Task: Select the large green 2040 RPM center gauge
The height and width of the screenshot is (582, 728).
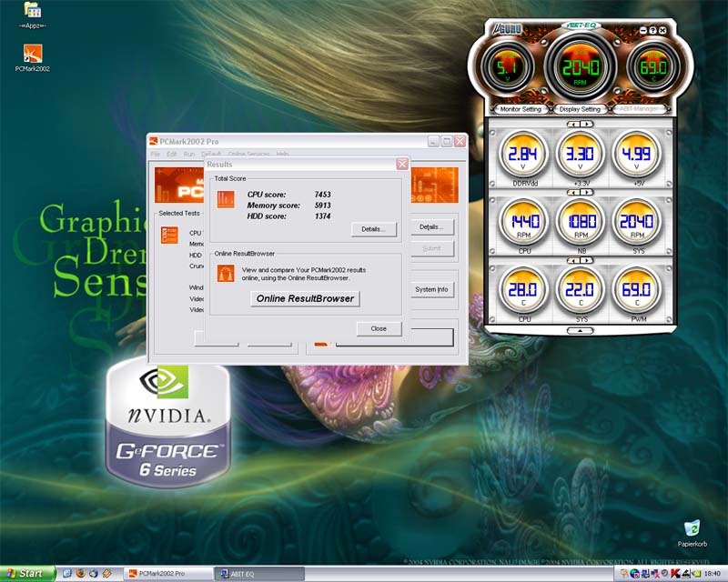Action: pyautogui.click(x=580, y=68)
